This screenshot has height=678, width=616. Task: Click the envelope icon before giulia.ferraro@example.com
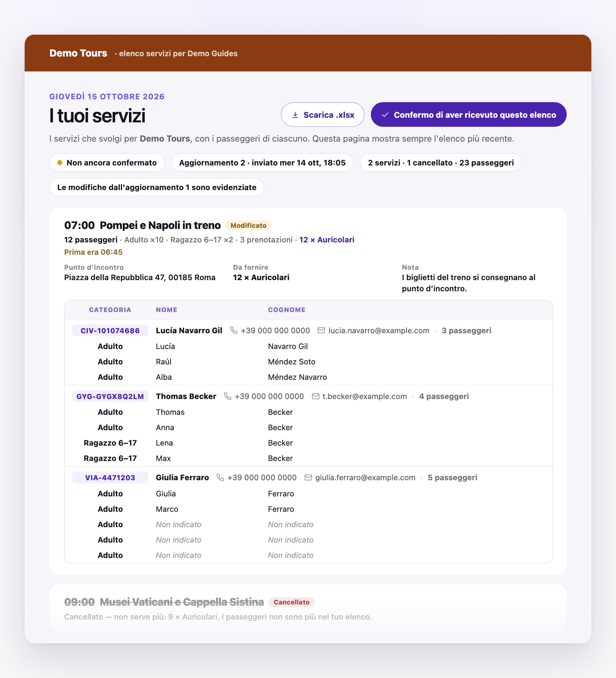tap(308, 478)
